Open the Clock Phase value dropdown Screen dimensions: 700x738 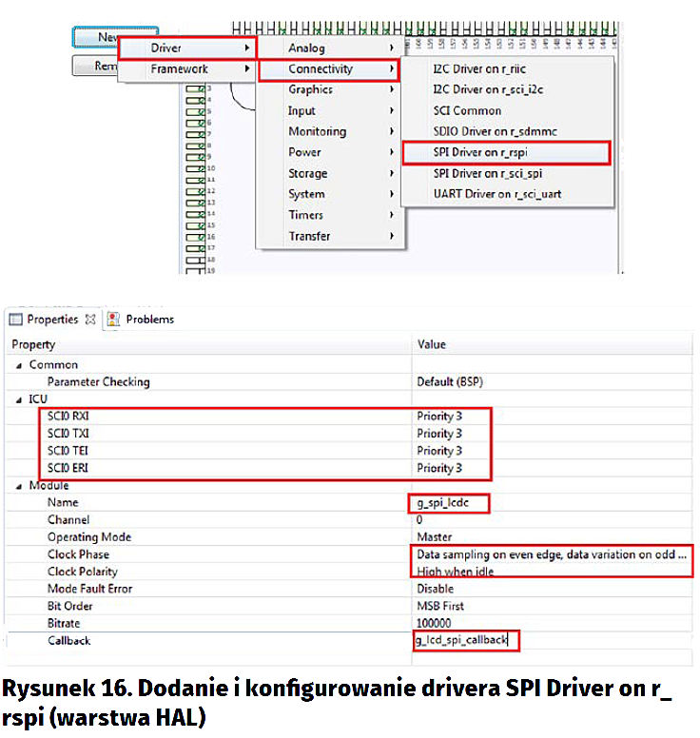[552, 554]
